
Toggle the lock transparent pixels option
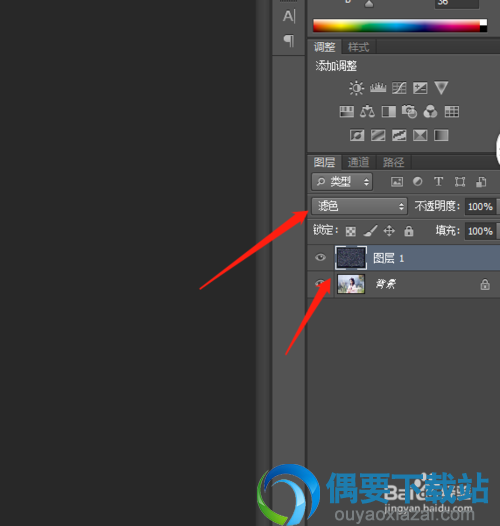pyautogui.click(x=351, y=231)
